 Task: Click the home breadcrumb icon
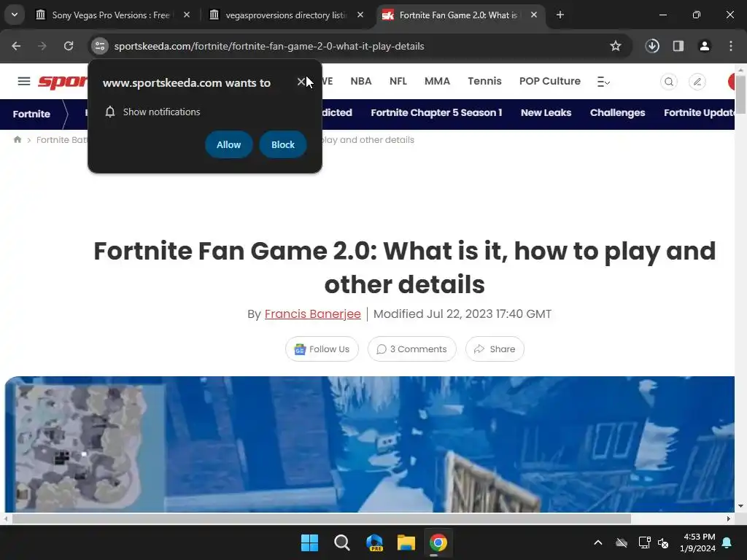18,139
